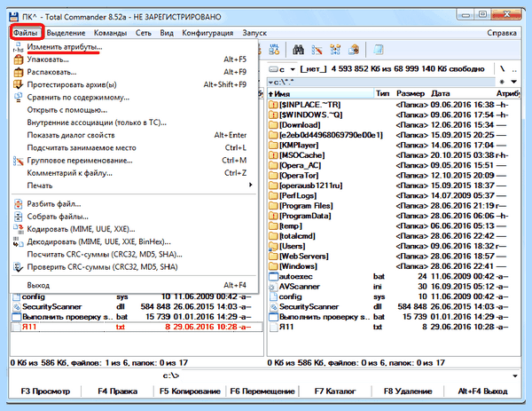Screen dimensions: 532x411
Task: Choose Упаковать menu entry
Action: click(134, 59)
